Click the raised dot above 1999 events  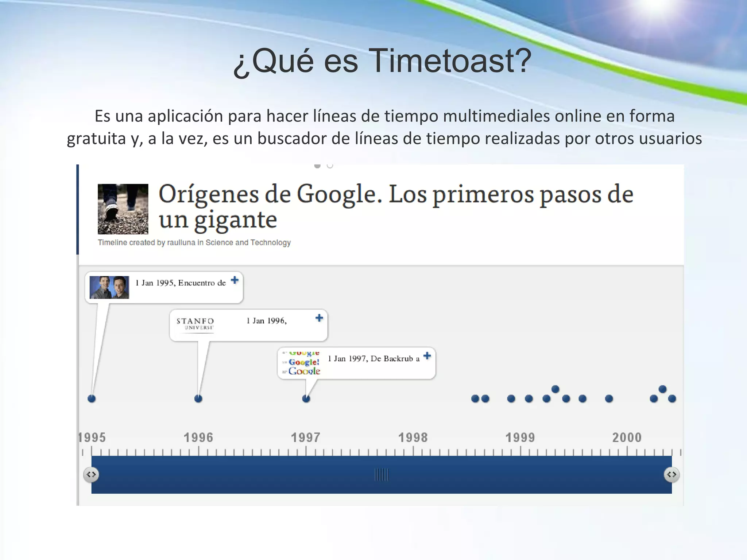(555, 389)
